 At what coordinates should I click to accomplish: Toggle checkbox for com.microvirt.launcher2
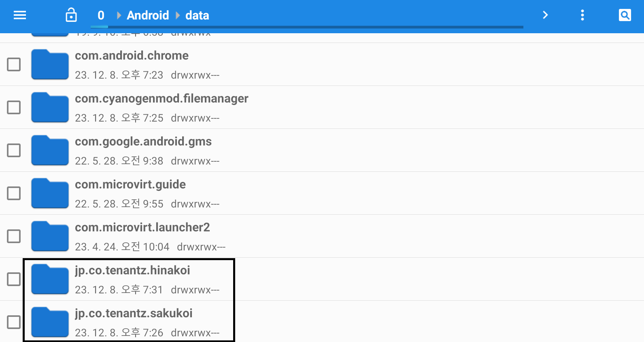(14, 236)
